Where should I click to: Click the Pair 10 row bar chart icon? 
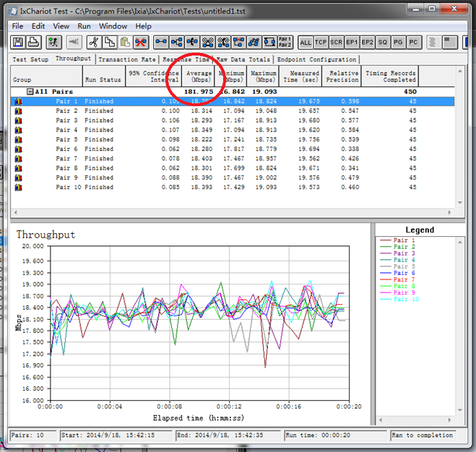pos(19,187)
